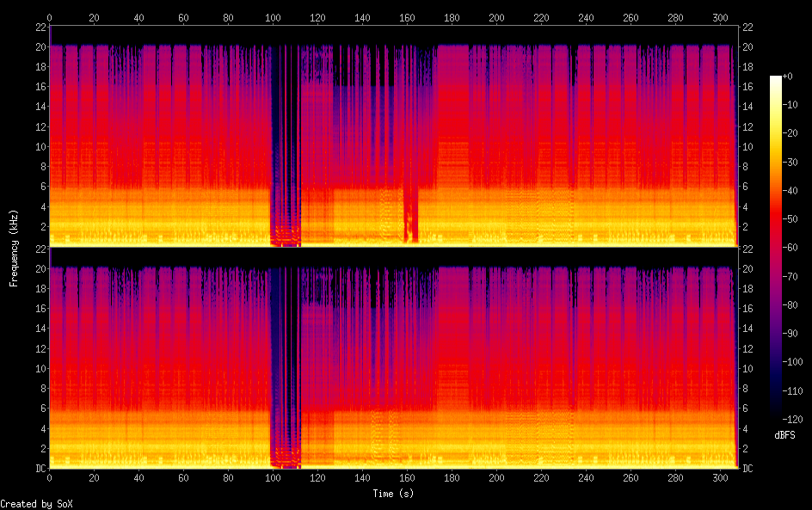Viewport: 812px width, 510px height.
Task: Click the "-80" color scale label
Action: pyautogui.click(x=790, y=305)
